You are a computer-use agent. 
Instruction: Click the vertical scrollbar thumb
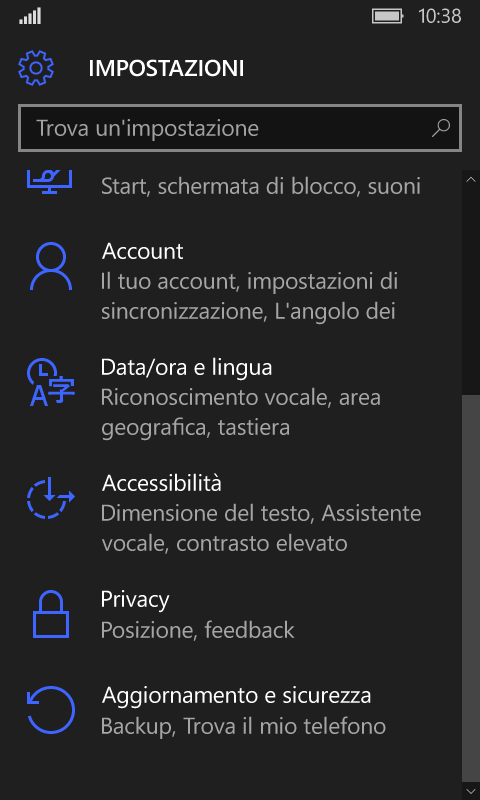point(471,588)
